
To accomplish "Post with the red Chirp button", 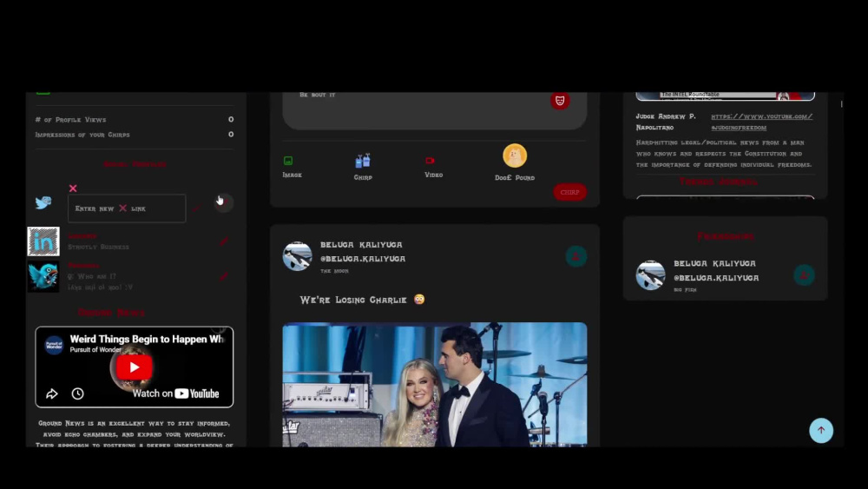I will [x=569, y=192].
